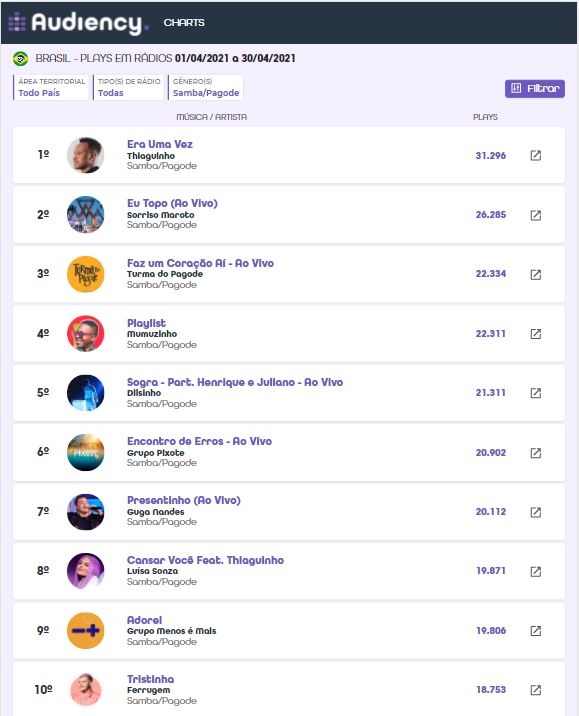Viewport: 579px width, 716px height.
Task: Open external link for Era Uma Vez
Action: point(536,155)
